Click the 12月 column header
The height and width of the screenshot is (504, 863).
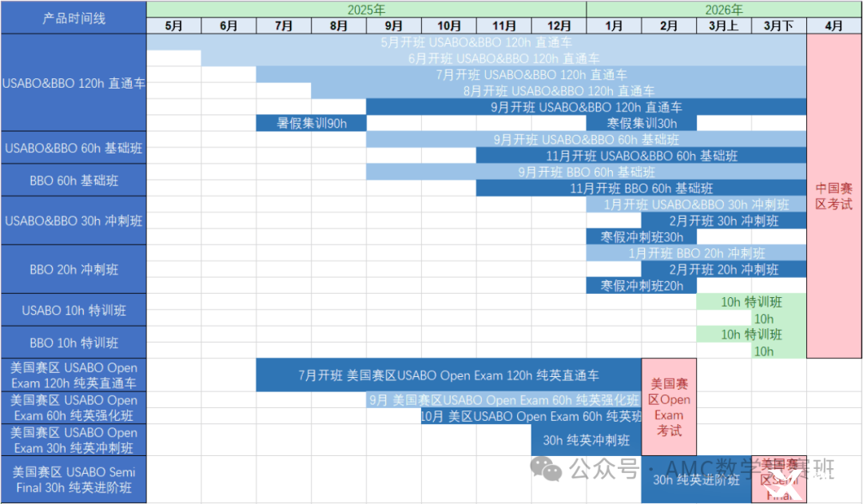click(559, 26)
